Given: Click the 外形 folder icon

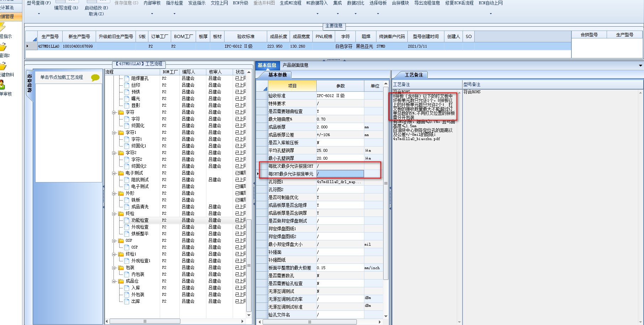Looking at the screenshot, I should pos(121,193).
